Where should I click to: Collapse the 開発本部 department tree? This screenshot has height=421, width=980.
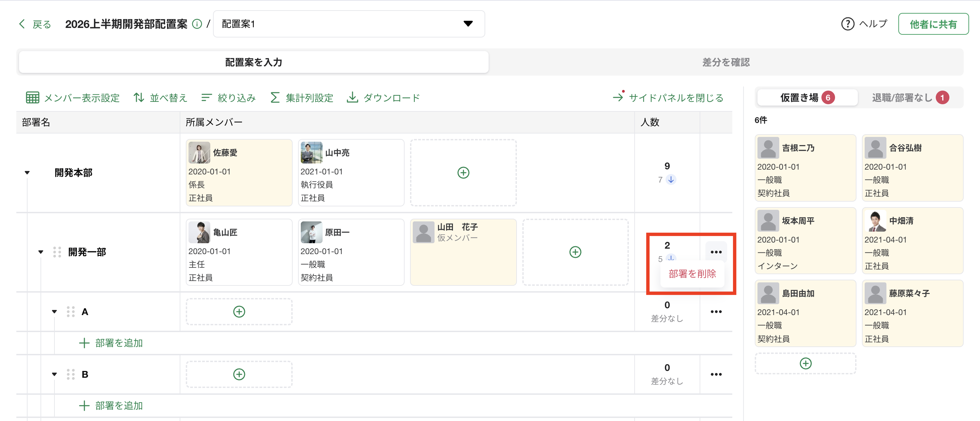27,173
